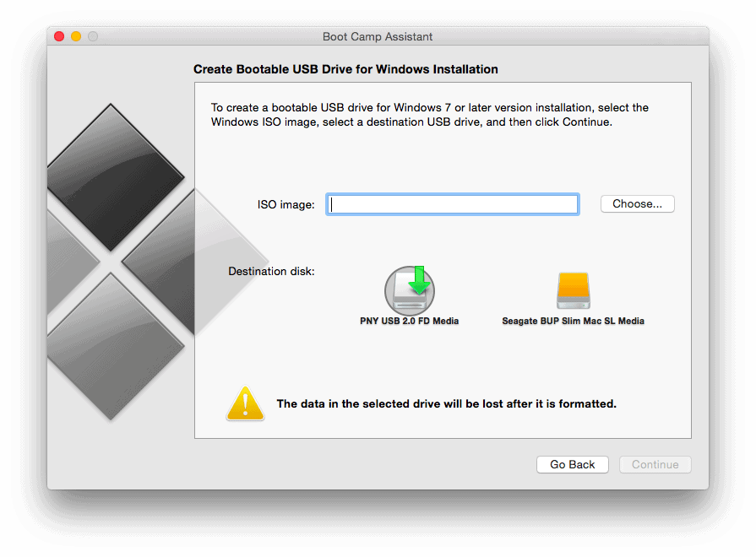Click the green download arrow on the USB drive icon
The image size is (756, 557).
[419, 278]
